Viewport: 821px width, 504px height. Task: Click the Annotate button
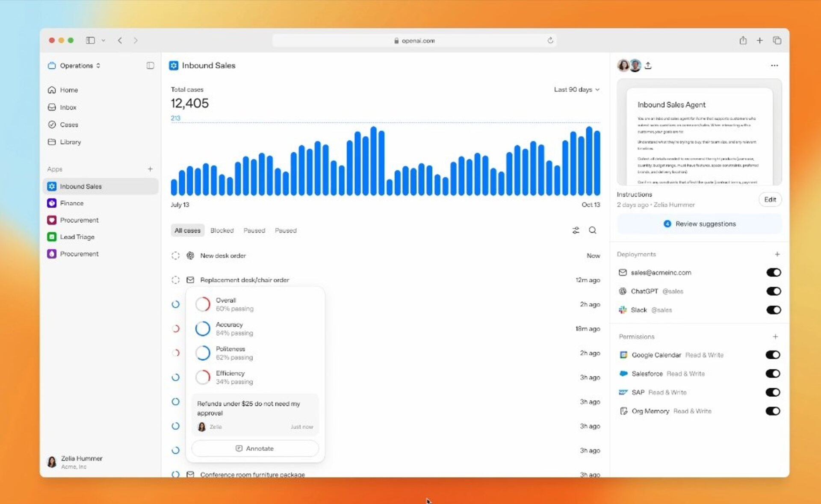coord(255,448)
